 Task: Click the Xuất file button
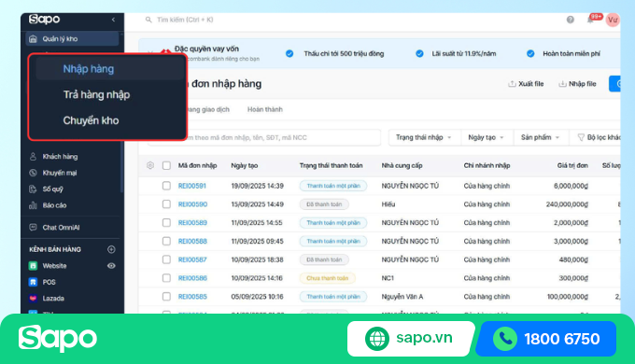pyautogui.click(x=526, y=84)
